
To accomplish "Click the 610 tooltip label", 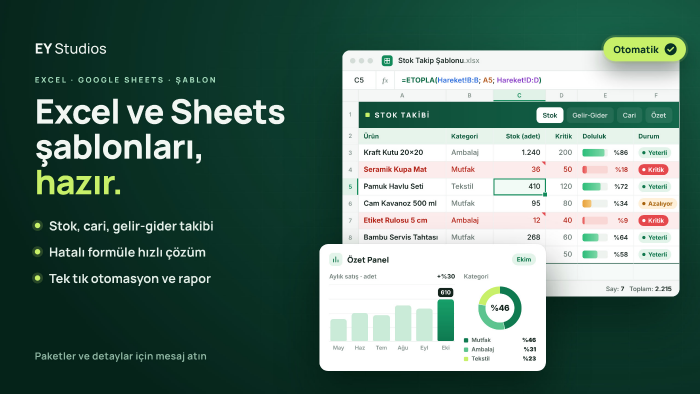I will click(x=446, y=292).
